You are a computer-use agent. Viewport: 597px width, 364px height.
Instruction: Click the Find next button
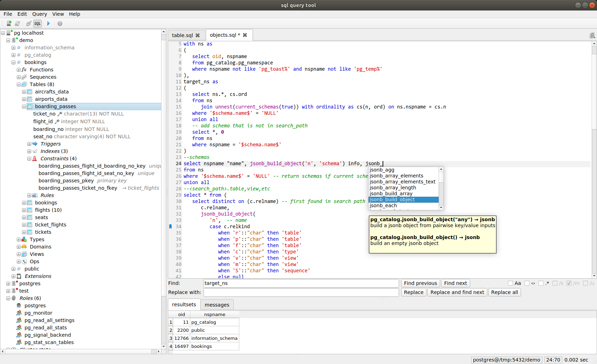[x=455, y=283]
